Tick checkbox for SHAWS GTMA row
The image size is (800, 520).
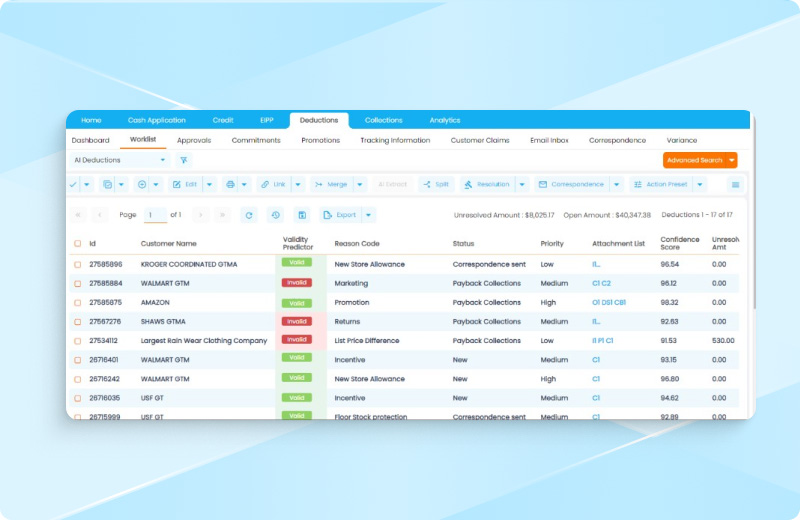click(78, 322)
